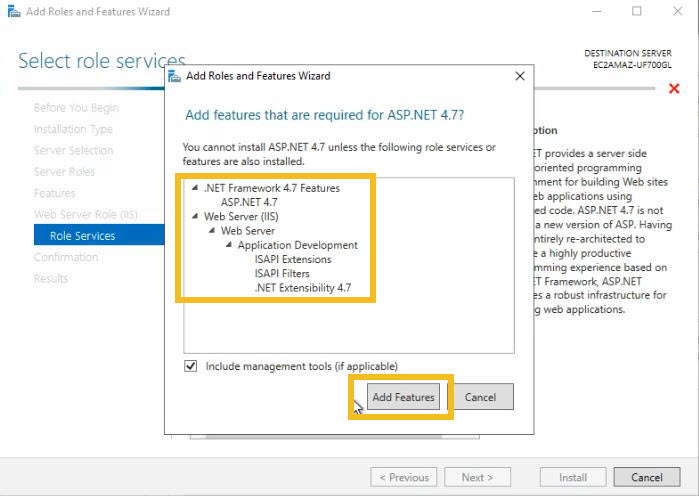The height and width of the screenshot is (496, 699).
Task: Select .NET Framework 4.7 Features row
Action: pyautogui.click(x=271, y=188)
